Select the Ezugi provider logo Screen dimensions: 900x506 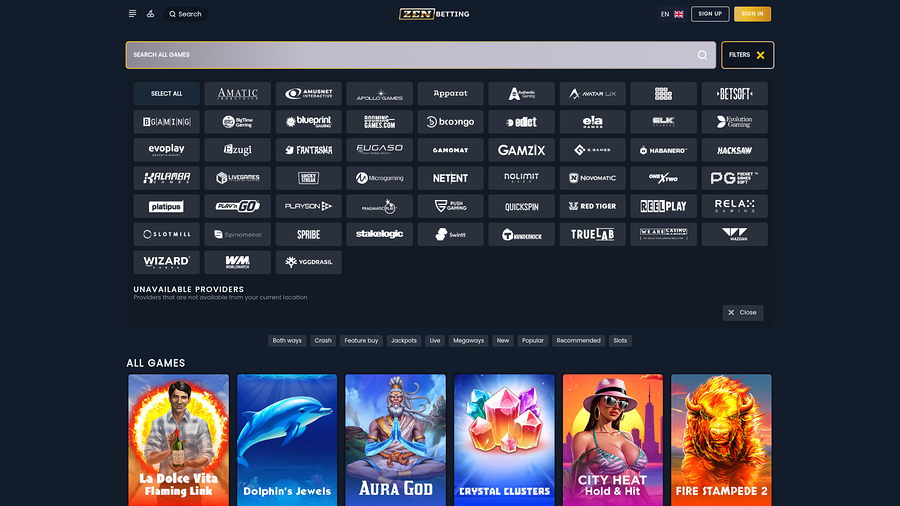pyautogui.click(x=238, y=150)
